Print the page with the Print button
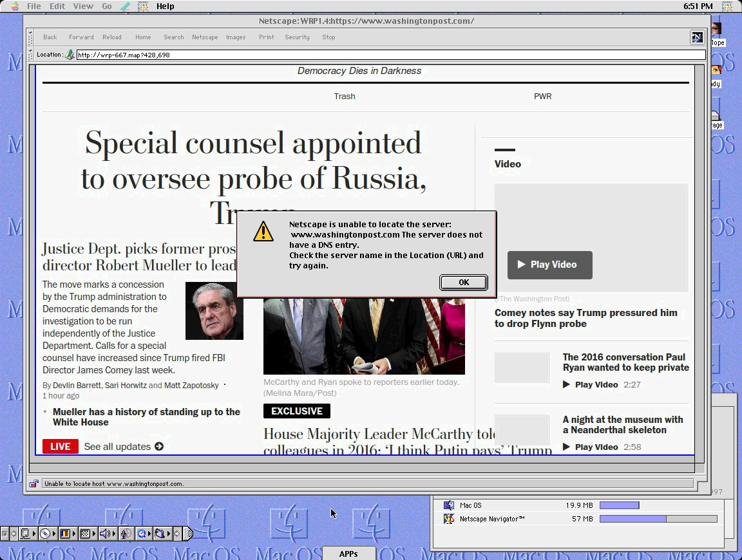 (x=267, y=37)
